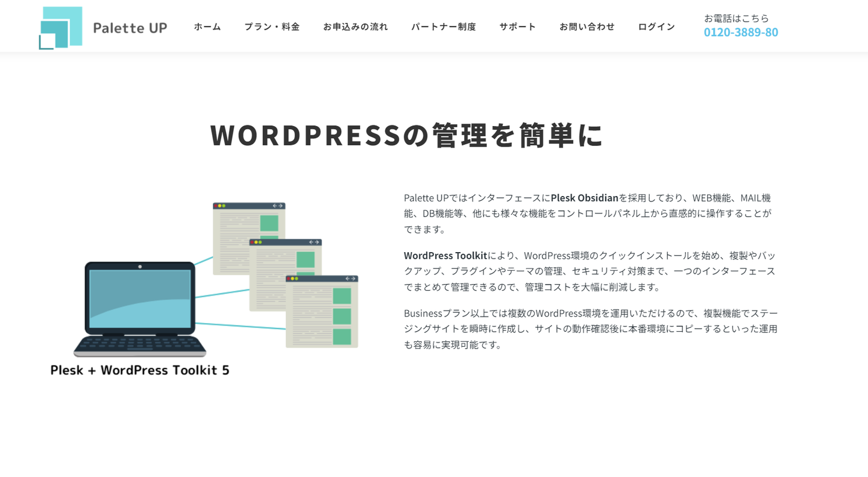Select パートナー制度 menu item
868x477 pixels.
pyautogui.click(x=444, y=27)
